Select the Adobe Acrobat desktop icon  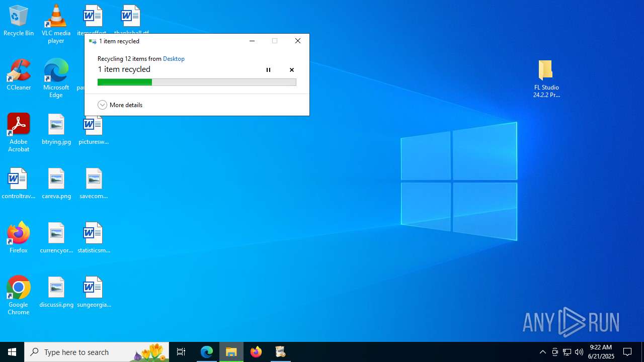(x=19, y=133)
